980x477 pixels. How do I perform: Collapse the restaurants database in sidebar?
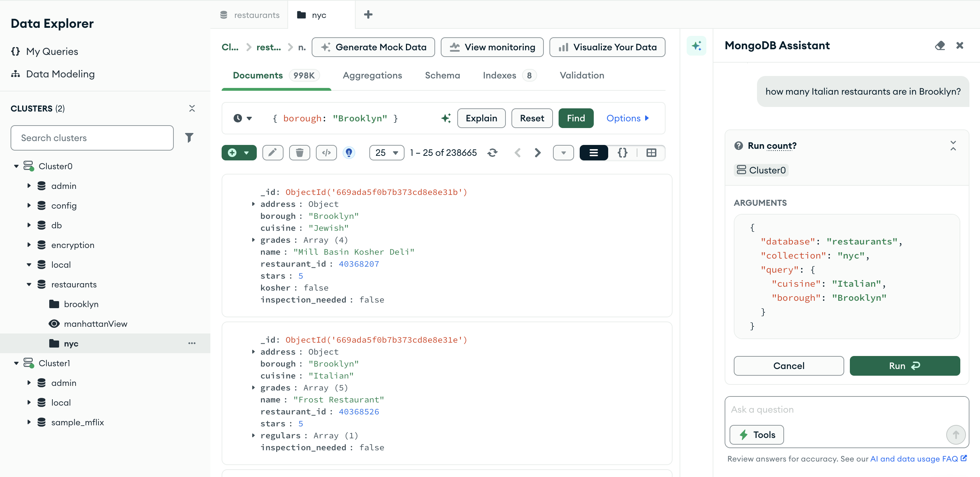pos(29,284)
